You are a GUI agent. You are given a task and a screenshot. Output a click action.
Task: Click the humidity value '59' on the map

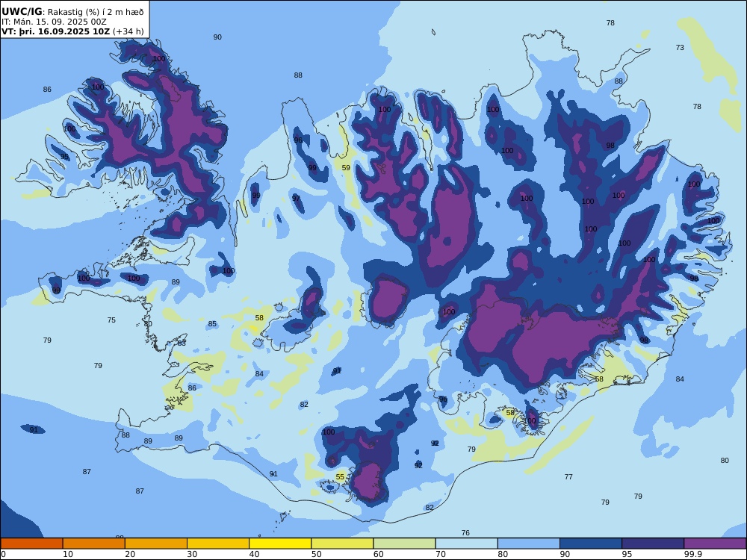click(x=346, y=167)
